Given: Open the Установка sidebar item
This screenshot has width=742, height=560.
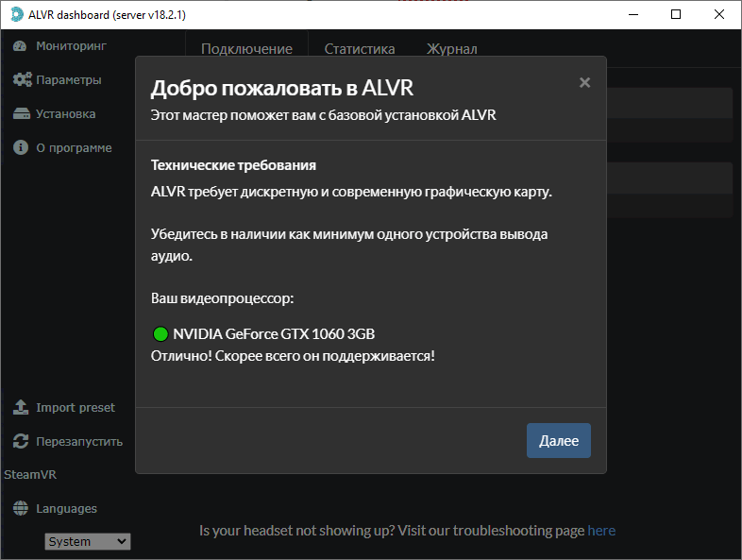Looking at the screenshot, I should coord(55,113).
